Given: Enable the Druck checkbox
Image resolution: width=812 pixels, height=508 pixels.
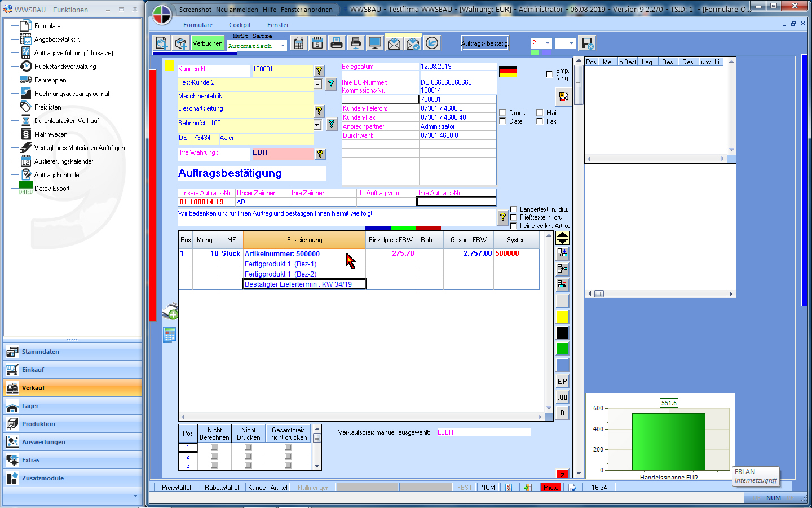Looking at the screenshot, I should [502, 113].
